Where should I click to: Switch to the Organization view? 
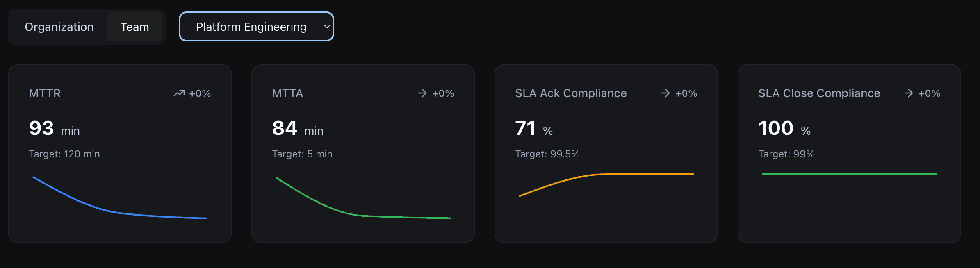pyautogui.click(x=59, y=26)
